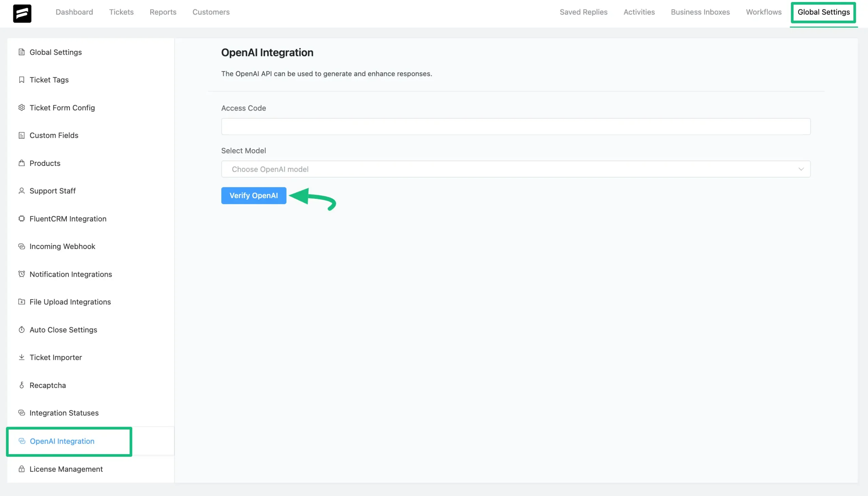The height and width of the screenshot is (496, 868).
Task: Click the License Management lock icon
Action: click(x=21, y=469)
